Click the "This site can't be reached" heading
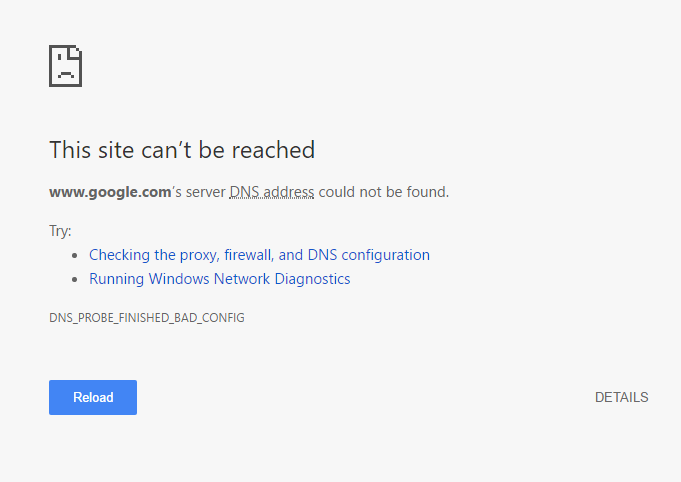This screenshot has width=681, height=482. pyautogui.click(x=182, y=150)
